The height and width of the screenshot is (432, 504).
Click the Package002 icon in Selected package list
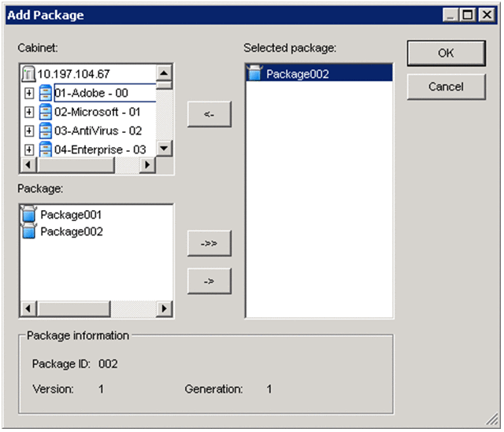pyautogui.click(x=255, y=74)
